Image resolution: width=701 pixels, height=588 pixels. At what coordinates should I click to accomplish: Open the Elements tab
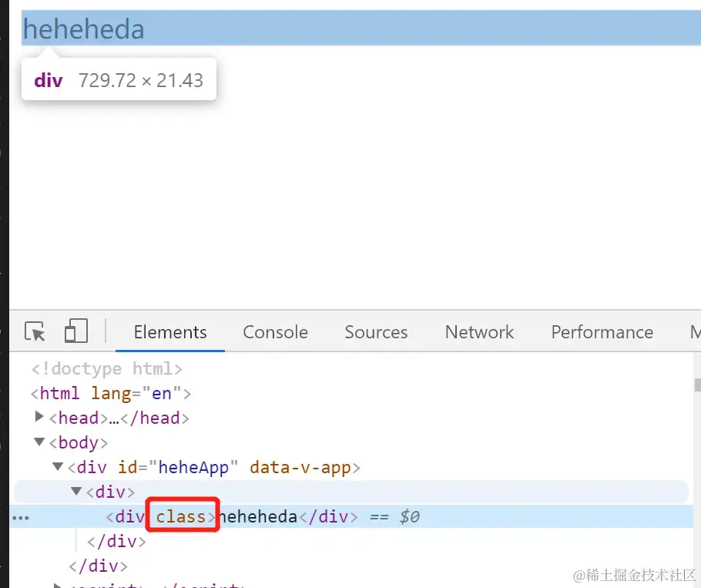click(170, 332)
